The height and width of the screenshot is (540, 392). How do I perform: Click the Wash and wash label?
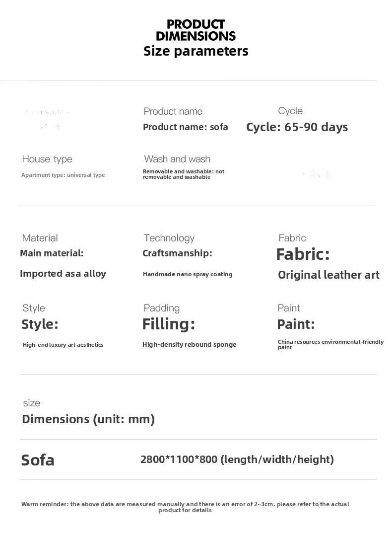point(177,159)
